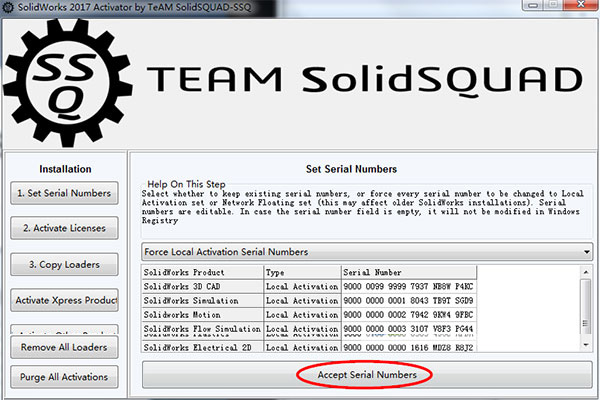The width and height of the screenshot is (600, 400).
Task: Select the Solidworks Motion product cell
Action: tap(202, 315)
